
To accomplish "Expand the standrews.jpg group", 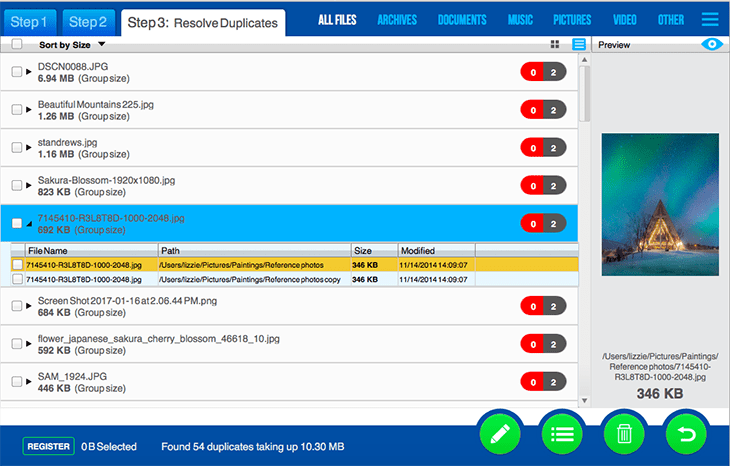I will tap(29, 147).
